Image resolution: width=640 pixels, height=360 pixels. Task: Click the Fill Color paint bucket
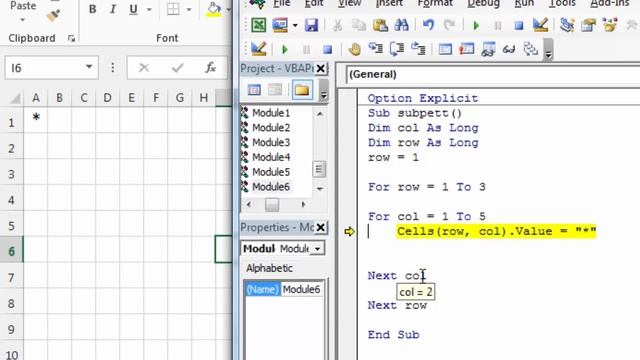tap(213, 9)
